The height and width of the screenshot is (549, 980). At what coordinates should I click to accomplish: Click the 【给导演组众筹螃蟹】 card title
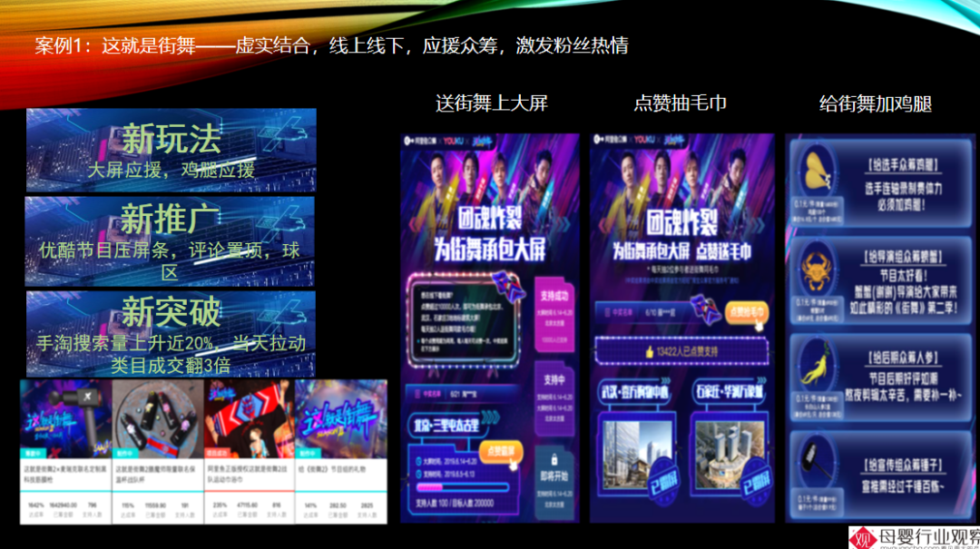[904, 258]
